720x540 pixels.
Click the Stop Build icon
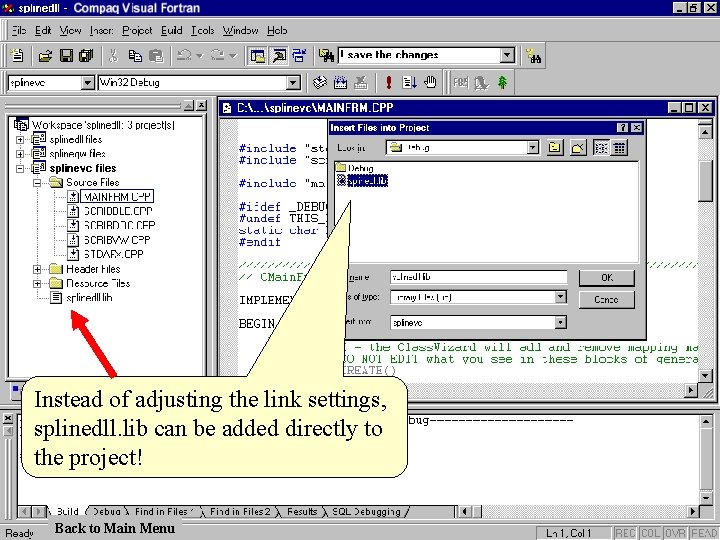click(361, 83)
